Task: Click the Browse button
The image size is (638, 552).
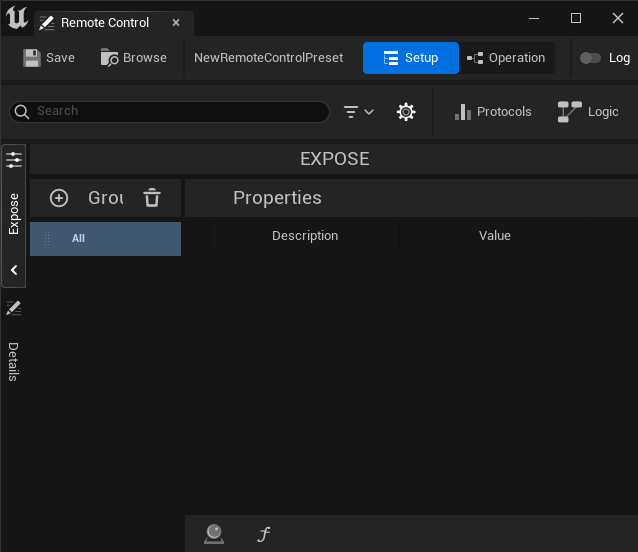Action: click(x=134, y=58)
